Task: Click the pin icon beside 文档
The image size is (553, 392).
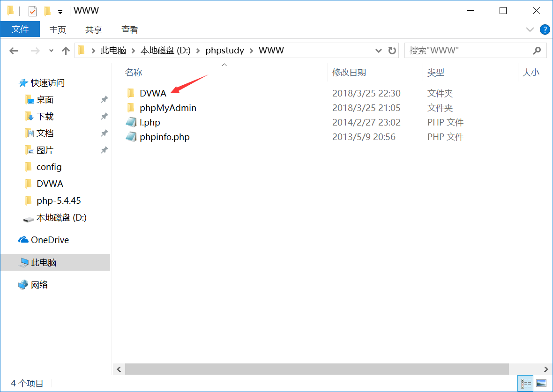Action: click(104, 133)
